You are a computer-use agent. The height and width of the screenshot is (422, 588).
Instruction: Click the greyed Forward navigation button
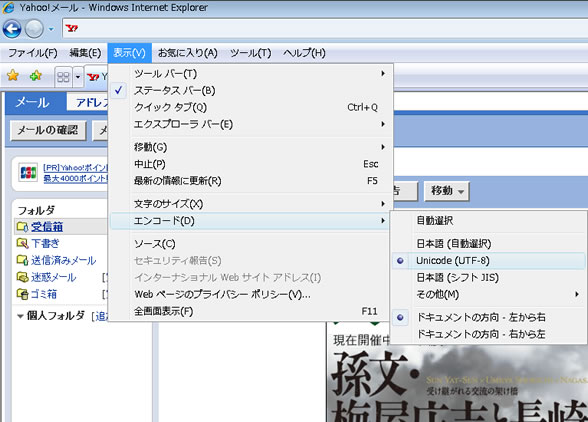click(34, 29)
